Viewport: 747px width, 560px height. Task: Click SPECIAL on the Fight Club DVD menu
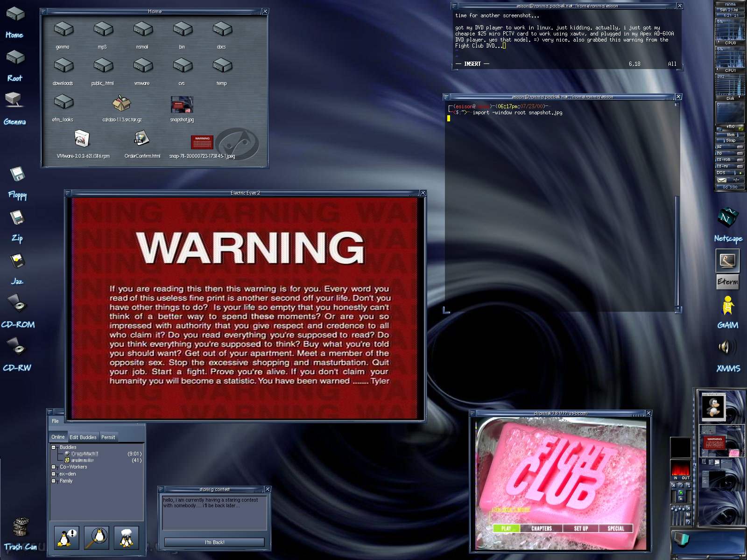pos(616,528)
